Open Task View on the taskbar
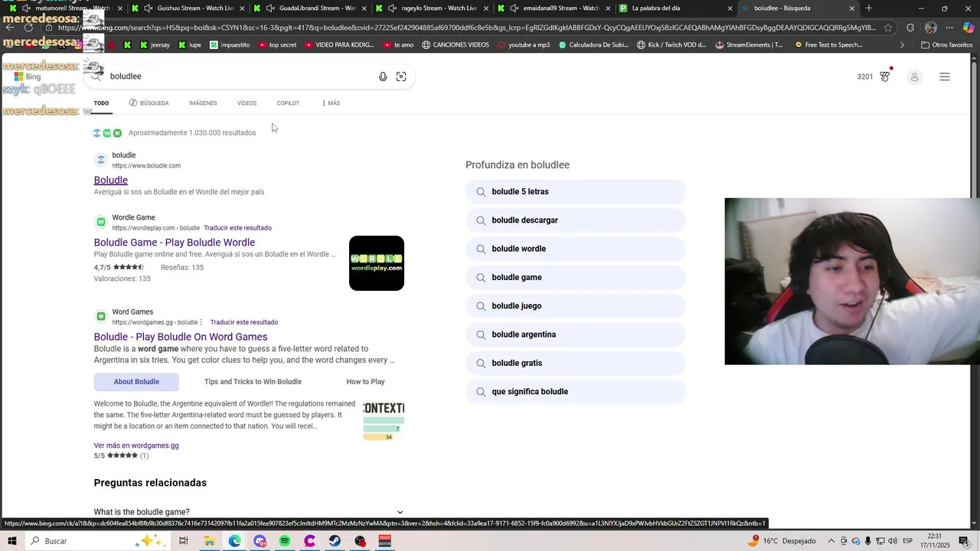Screen dimensions: 980x551 tap(184, 541)
